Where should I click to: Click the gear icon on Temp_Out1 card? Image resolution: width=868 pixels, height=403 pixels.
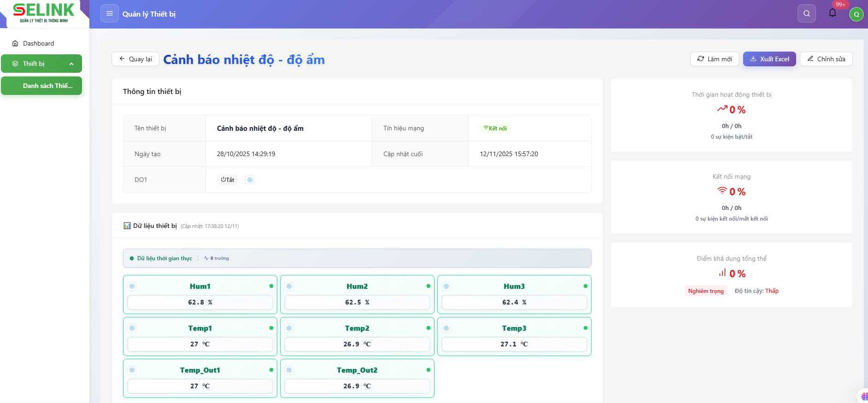click(x=132, y=370)
